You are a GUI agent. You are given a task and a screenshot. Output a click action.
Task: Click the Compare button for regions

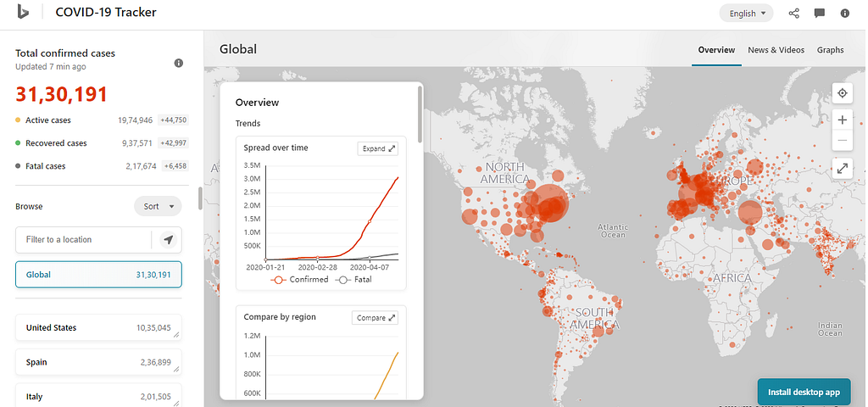coord(375,318)
